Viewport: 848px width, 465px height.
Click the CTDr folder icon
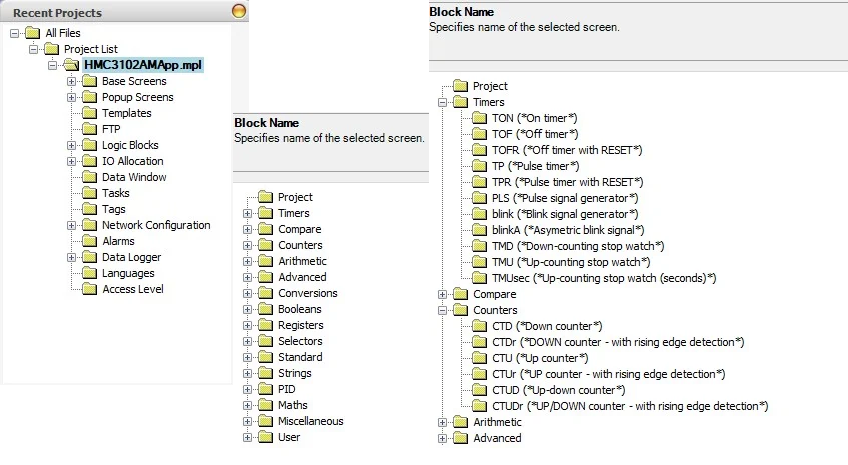pyautogui.click(x=479, y=342)
